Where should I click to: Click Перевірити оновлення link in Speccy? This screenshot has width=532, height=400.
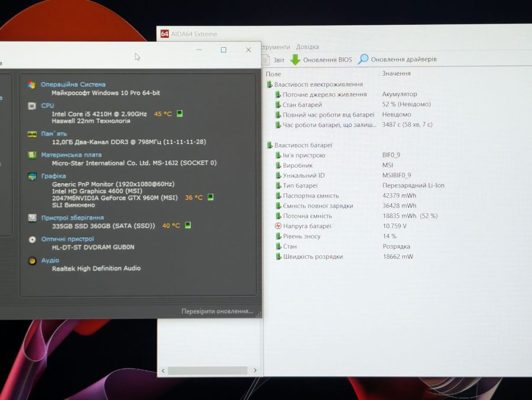(x=217, y=311)
